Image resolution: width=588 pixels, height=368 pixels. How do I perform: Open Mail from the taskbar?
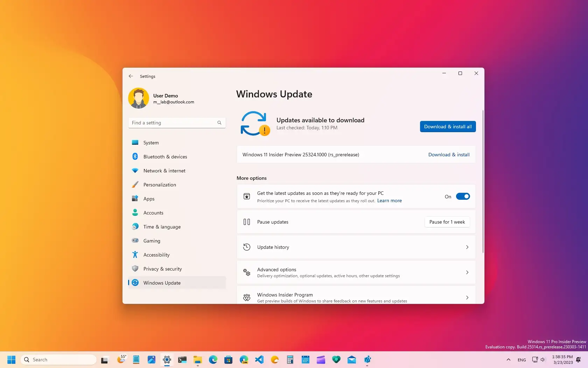(352, 360)
